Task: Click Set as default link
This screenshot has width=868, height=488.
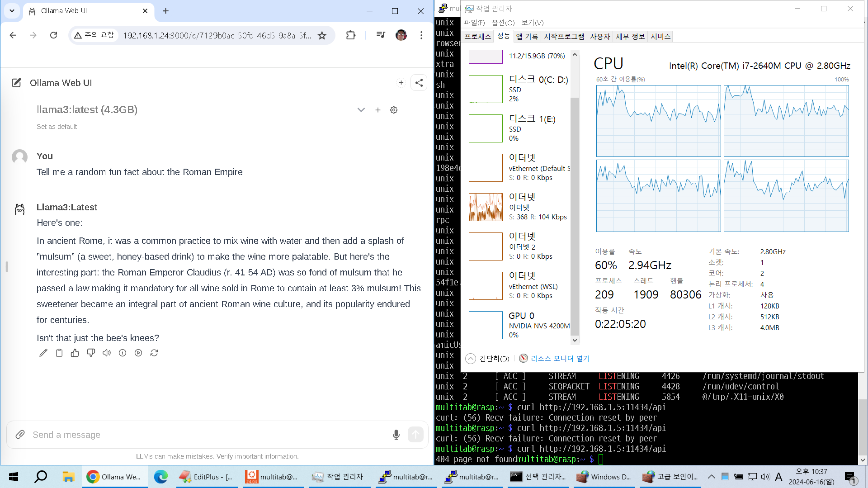Action: [57, 127]
